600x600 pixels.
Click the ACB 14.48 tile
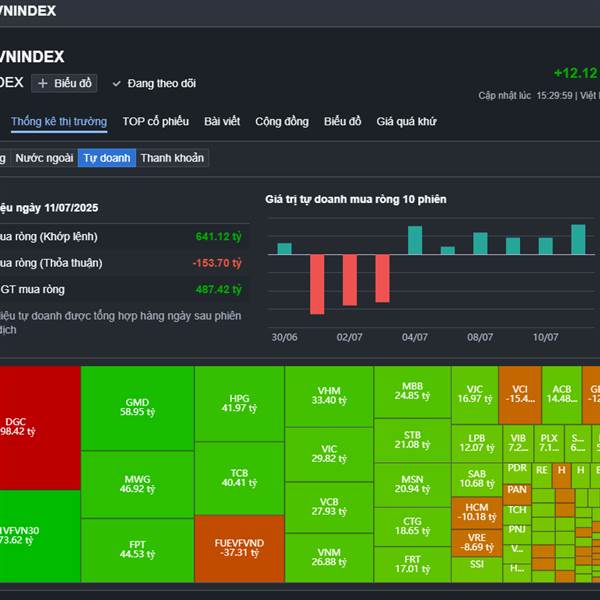pos(562,395)
